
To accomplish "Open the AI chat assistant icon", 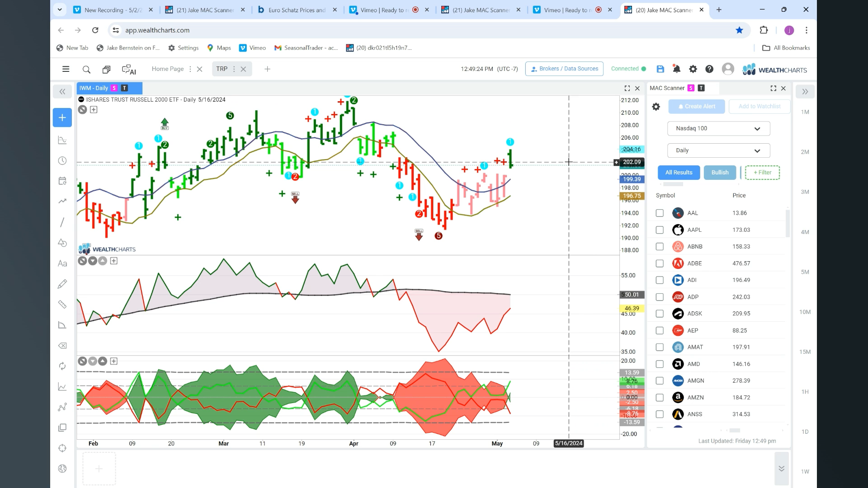I will click(x=129, y=69).
